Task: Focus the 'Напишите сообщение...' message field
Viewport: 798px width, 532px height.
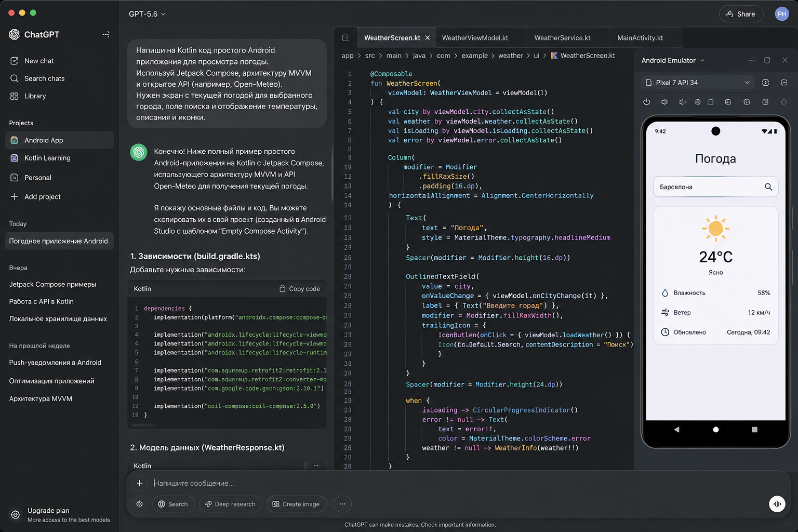Action: point(457,483)
